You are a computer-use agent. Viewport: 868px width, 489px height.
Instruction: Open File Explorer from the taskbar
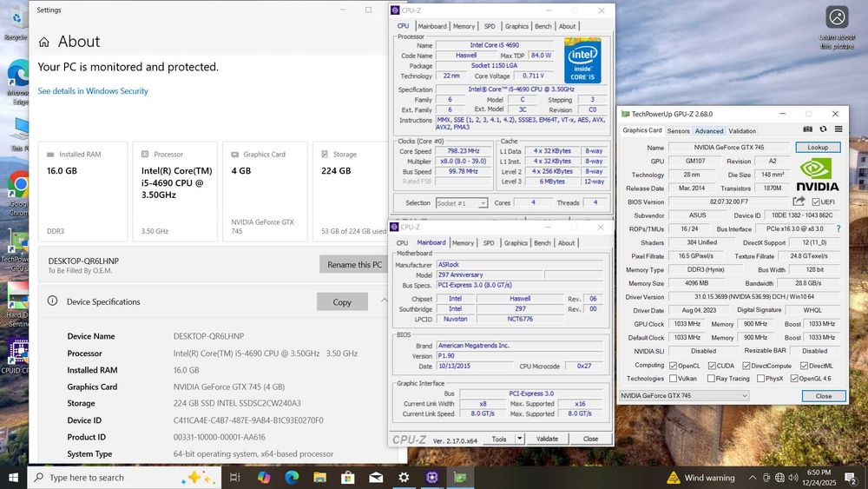[320, 478]
